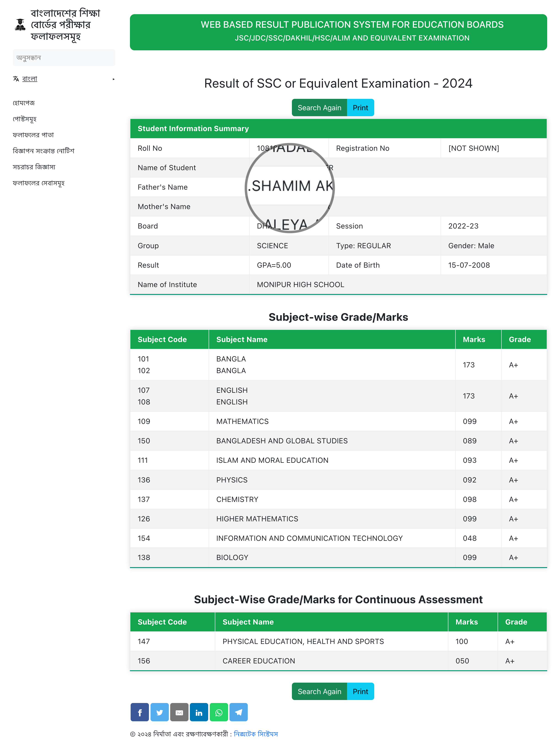Select the GPA=5.00 result value

(x=274, y=265)
